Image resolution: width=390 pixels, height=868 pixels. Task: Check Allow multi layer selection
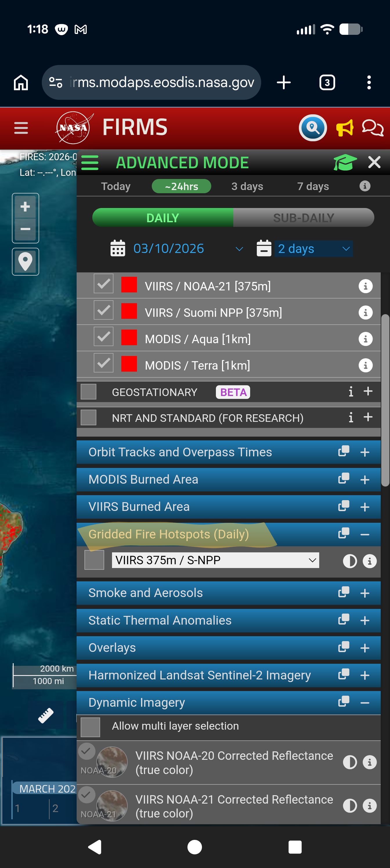[90, 728]
